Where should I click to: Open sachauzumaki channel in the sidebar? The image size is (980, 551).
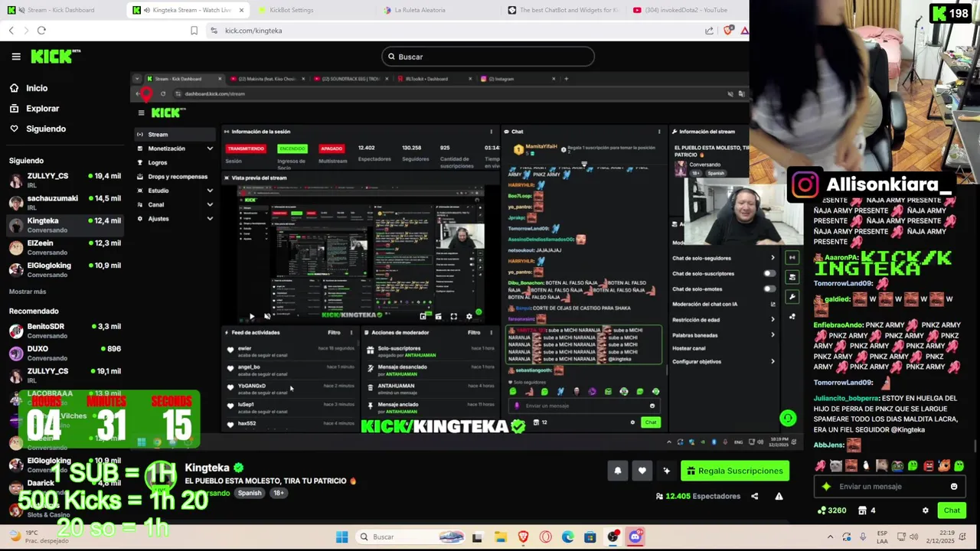(x=64, y=203)
